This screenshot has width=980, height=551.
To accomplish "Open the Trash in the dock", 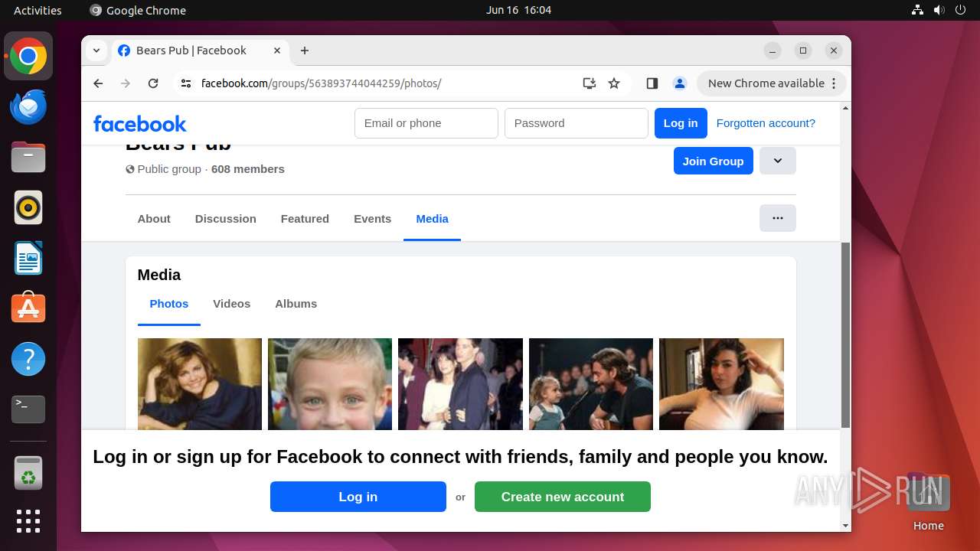I will pos(28,473).
